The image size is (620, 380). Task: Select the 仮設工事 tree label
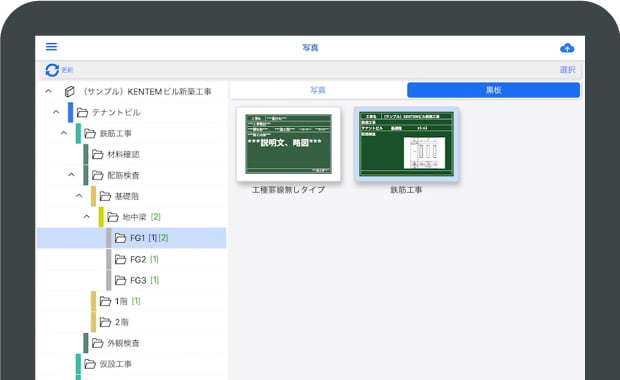coord(115,364)
